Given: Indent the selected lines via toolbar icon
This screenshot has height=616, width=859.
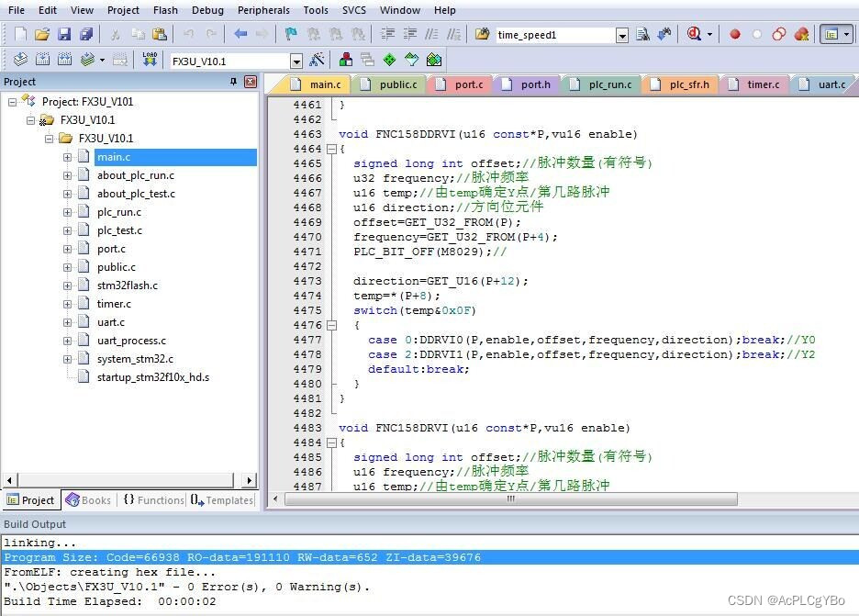Looking at the screenshot, I should (388, 34).
